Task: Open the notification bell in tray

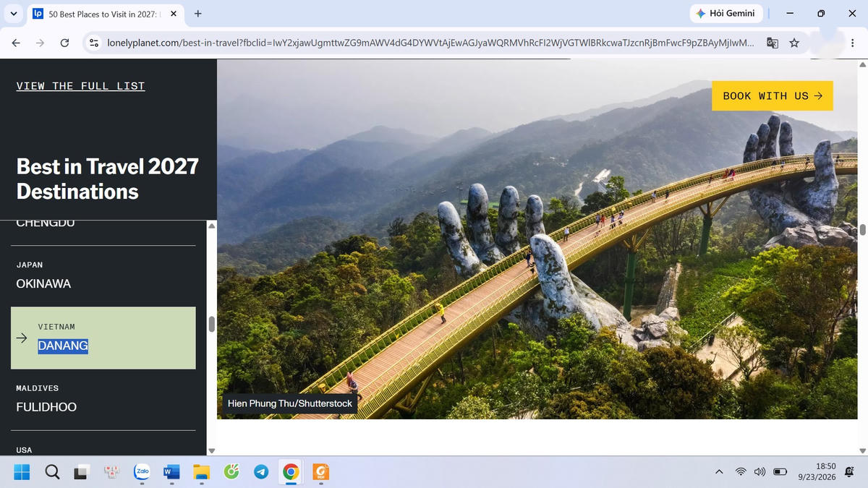Action: point(849,472)
